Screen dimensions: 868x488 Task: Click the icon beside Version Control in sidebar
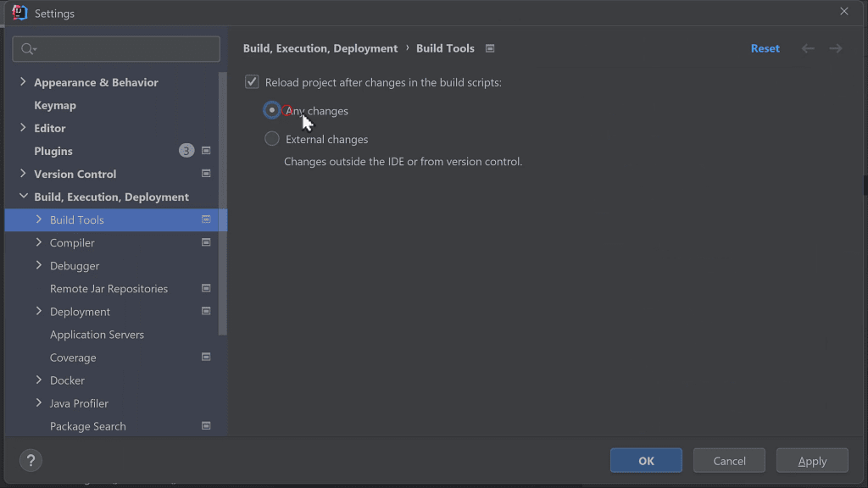pyautogui.click(x=205, y=173)
